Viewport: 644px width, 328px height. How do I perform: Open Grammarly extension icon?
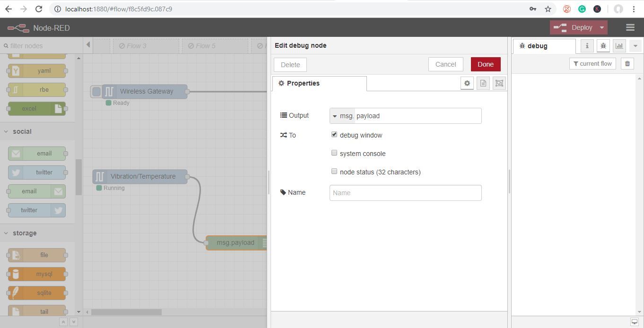pos(582,9)
